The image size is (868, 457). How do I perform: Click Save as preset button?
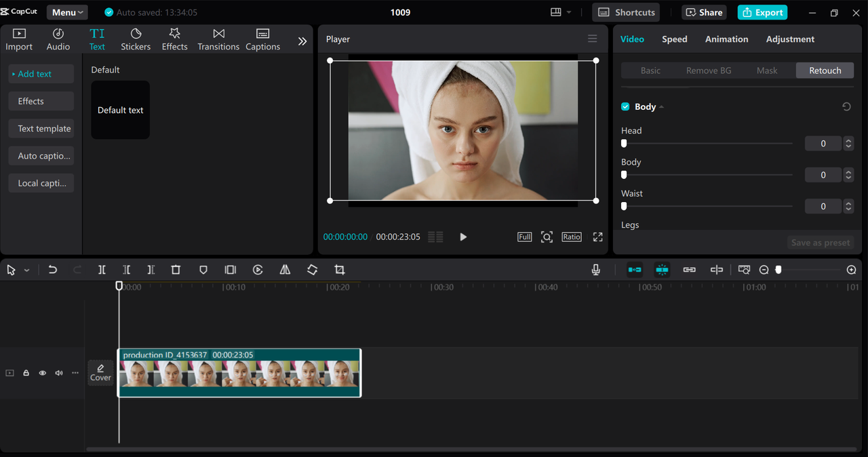coord(821,242)
